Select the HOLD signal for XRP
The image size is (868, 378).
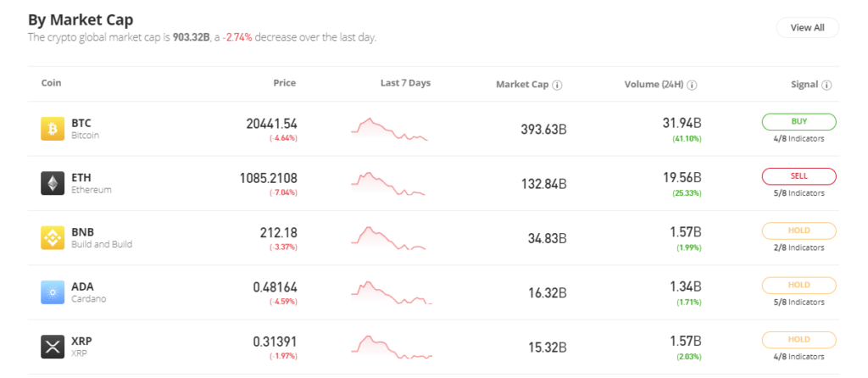pos(798,340)
